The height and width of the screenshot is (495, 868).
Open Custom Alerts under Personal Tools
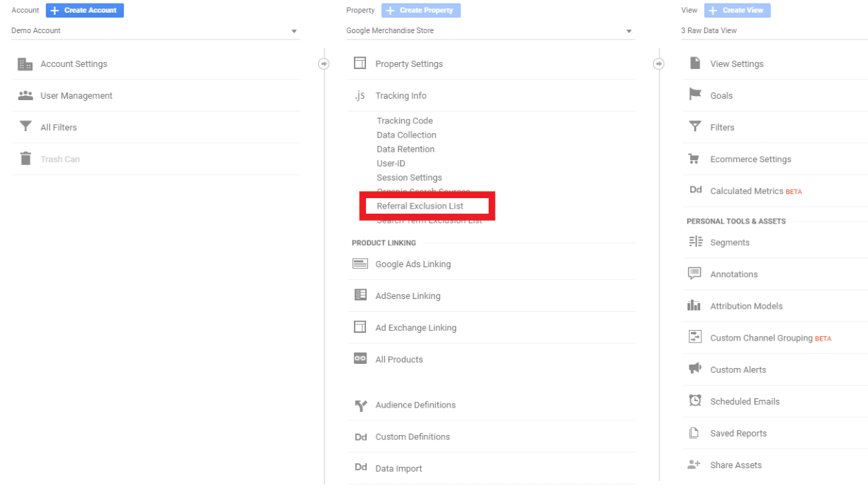pyautogui.click(x=739, y=369)
